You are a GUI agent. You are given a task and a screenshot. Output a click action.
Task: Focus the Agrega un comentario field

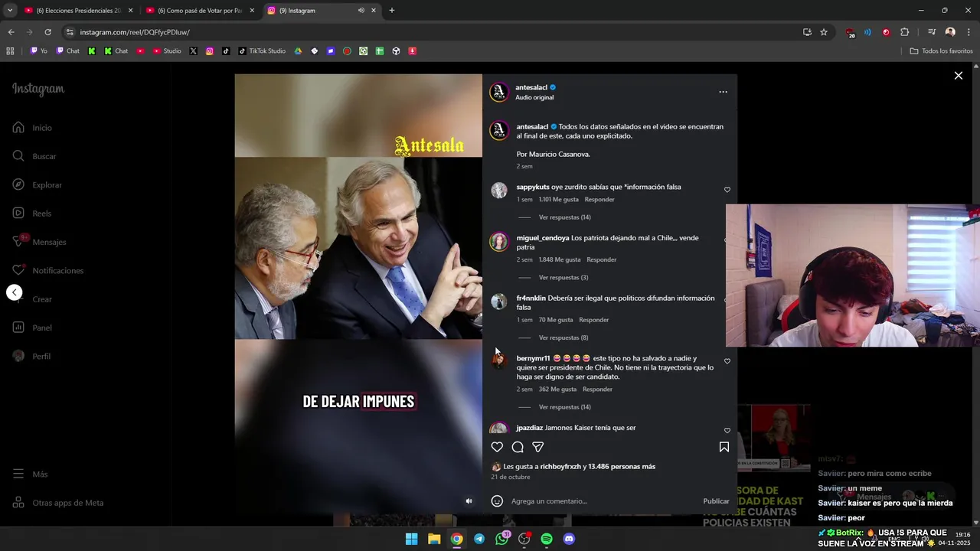(x=605, y=501)
